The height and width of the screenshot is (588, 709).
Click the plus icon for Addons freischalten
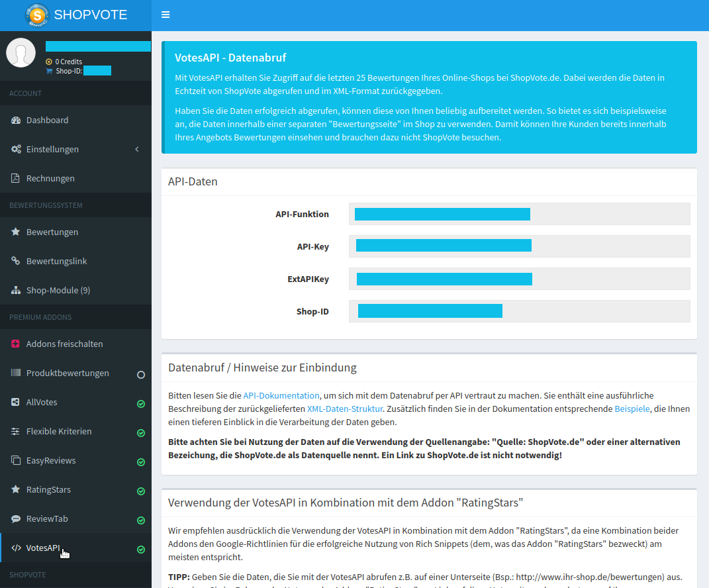click(15, 344)
